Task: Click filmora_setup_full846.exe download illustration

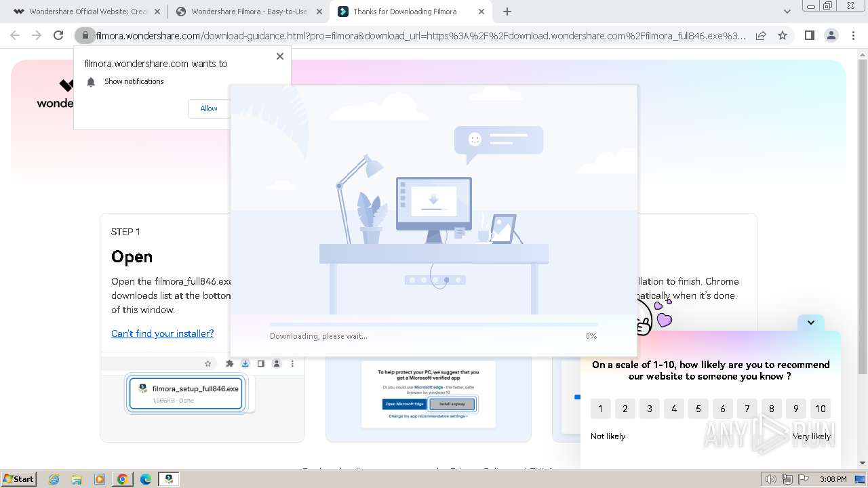Action: pyautogui.click(x=186, y=394)
